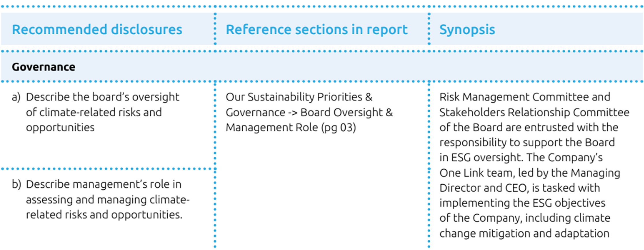Click "implementing the ESG objectives" line

[522, 203]
